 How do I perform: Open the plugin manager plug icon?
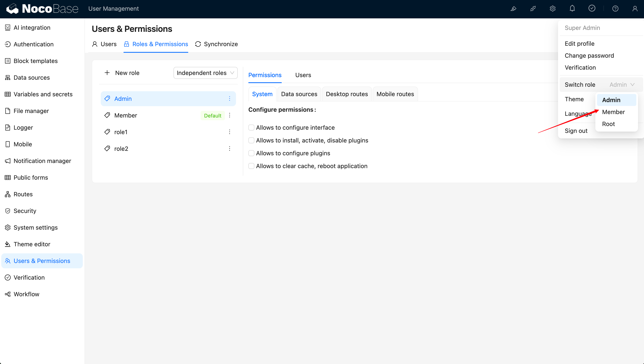click(533, 9)
